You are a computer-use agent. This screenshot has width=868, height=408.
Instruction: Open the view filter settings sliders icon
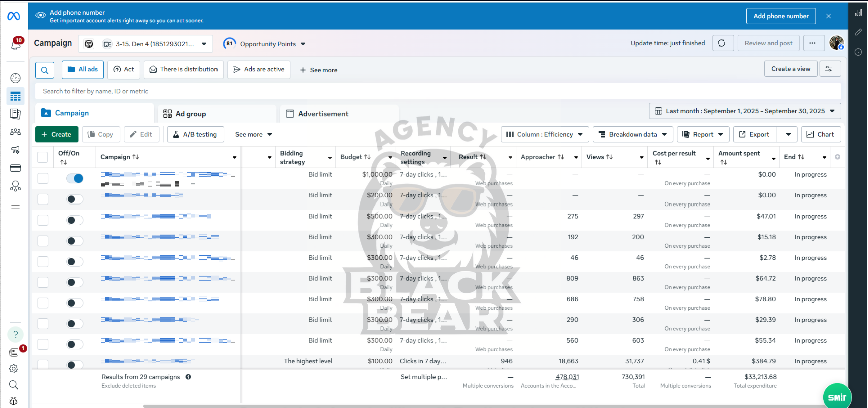coord(829,69)
